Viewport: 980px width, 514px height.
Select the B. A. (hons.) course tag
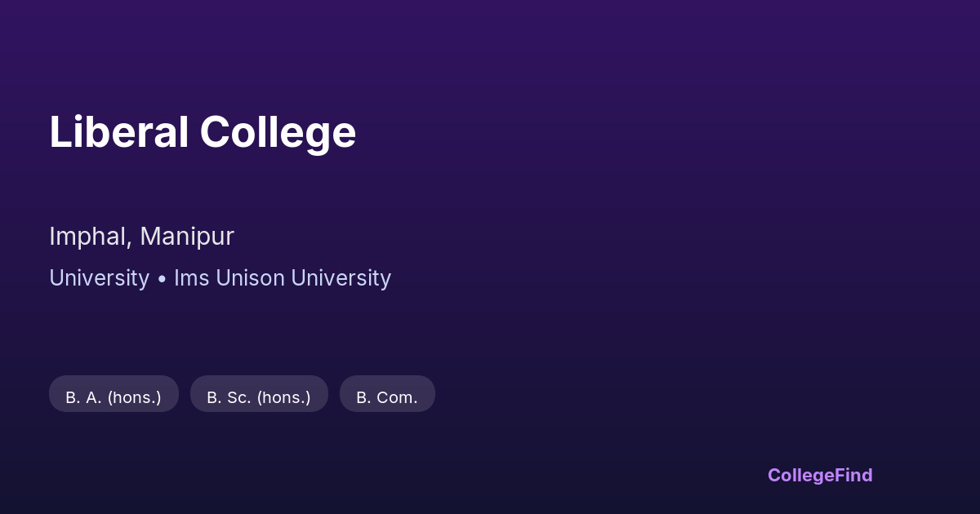[x=114, y=397]
